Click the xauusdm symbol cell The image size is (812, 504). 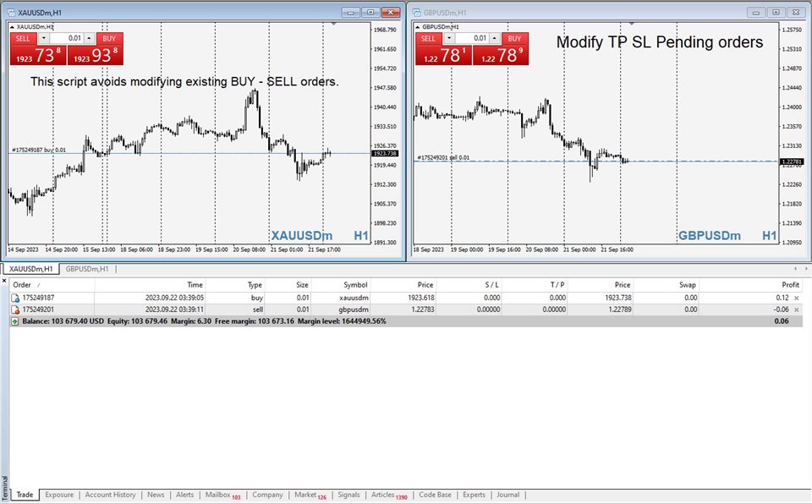pos(354,298)
